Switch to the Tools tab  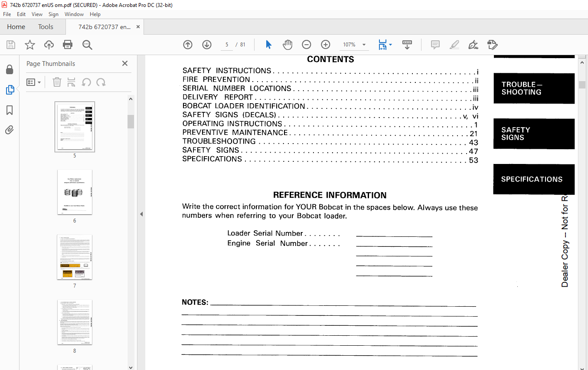point(46,27)
